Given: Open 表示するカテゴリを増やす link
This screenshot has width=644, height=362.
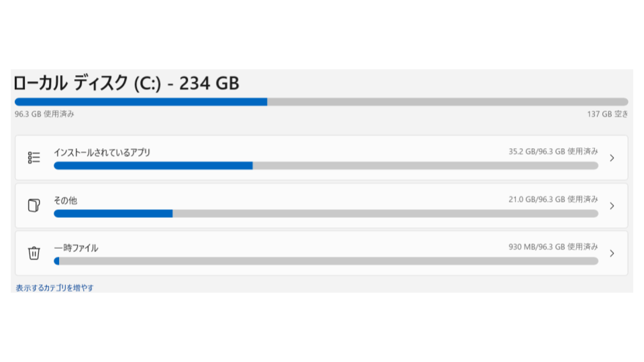Looking at the screenshot, I should (x=55, y=288).
